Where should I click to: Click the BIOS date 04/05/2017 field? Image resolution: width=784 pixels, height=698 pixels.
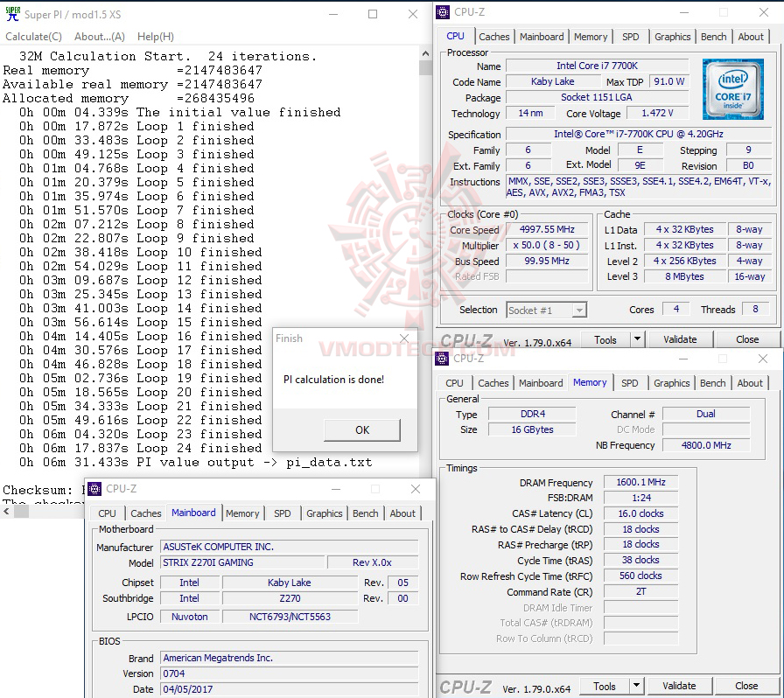[x=289, y=689]
